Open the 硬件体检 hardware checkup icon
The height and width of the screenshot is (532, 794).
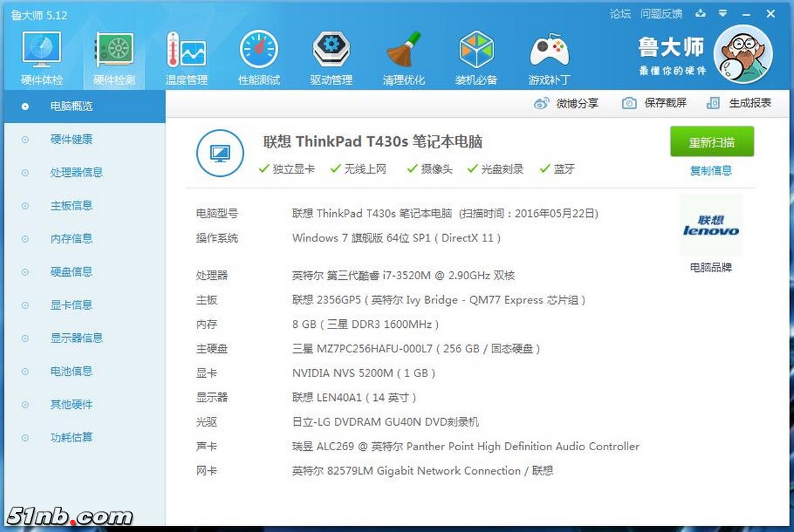[x=42, y=52]
